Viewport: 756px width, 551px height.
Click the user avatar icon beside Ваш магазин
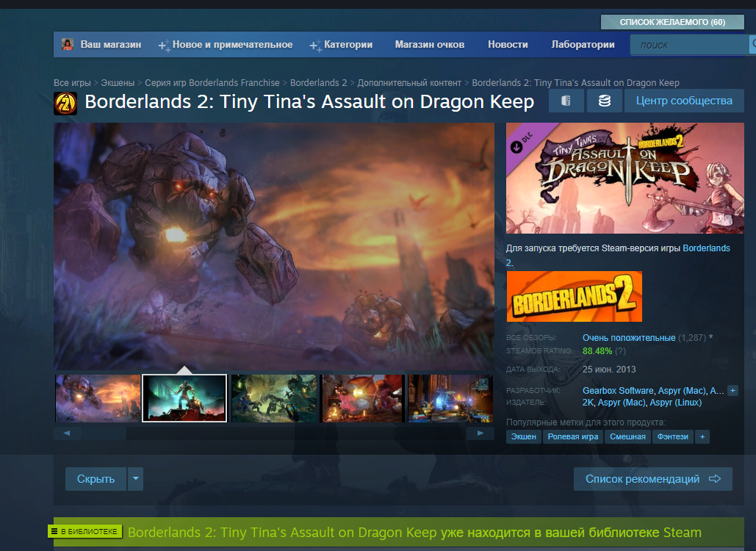tap(68, 44)
